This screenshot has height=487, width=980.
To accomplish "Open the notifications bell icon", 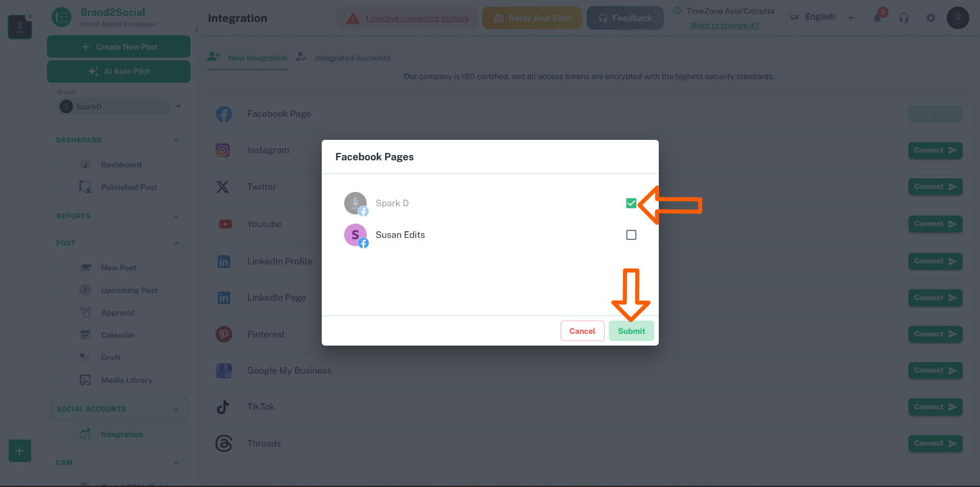I will tap(877, 18).
